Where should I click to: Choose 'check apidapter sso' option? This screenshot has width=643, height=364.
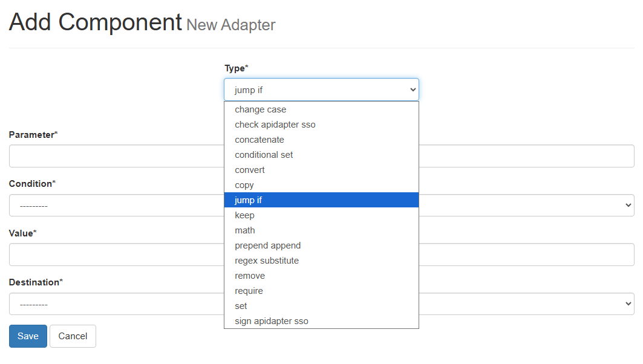click(275, 125)
